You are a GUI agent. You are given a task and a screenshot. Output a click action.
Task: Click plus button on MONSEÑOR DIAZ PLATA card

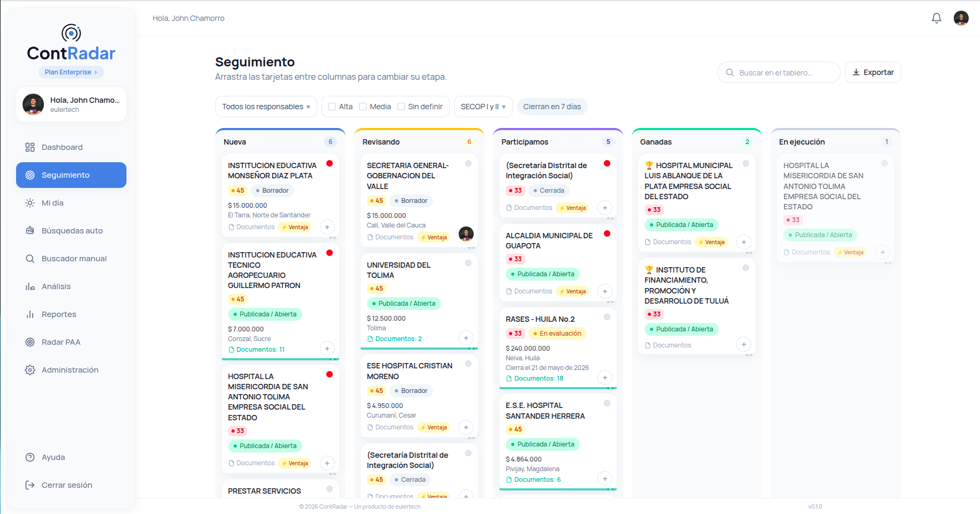click(x=327, y=227)
